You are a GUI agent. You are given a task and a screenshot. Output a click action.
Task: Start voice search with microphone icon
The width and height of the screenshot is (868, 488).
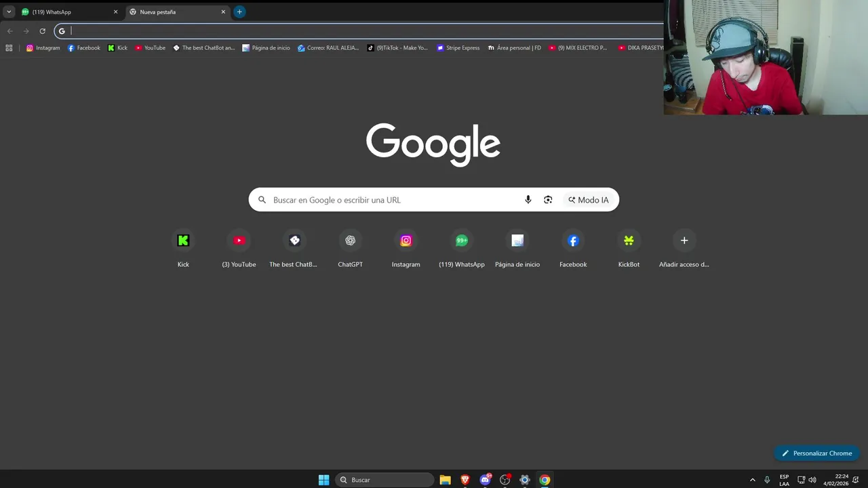click(x=528, y=200)
